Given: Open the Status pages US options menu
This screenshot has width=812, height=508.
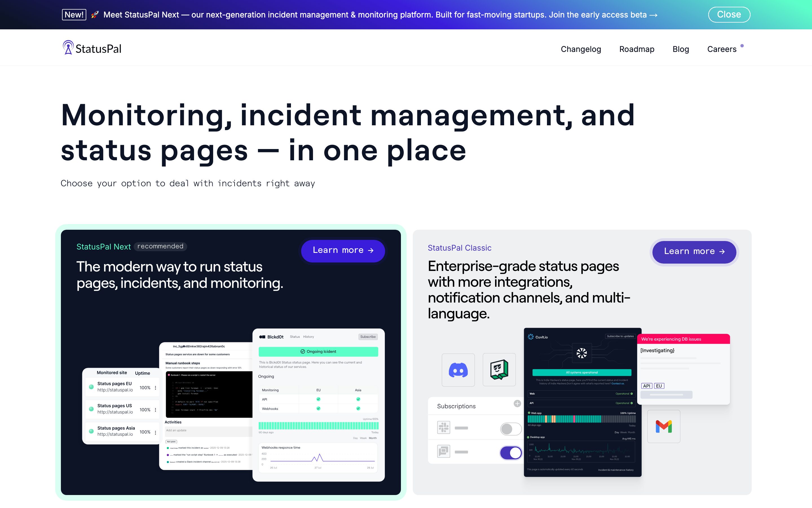Looking at the screenshot, I should coord(155,410).
